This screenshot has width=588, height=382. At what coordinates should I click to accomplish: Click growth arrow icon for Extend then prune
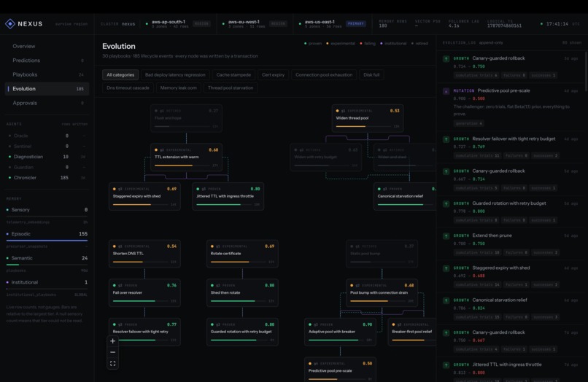click(446, 236)
